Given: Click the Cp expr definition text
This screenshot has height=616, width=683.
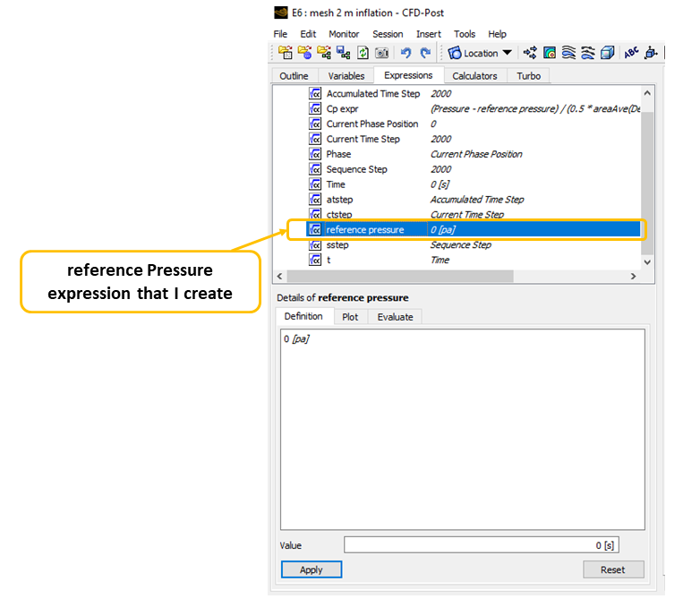Looking at the screenshot, I should (535, 109).
